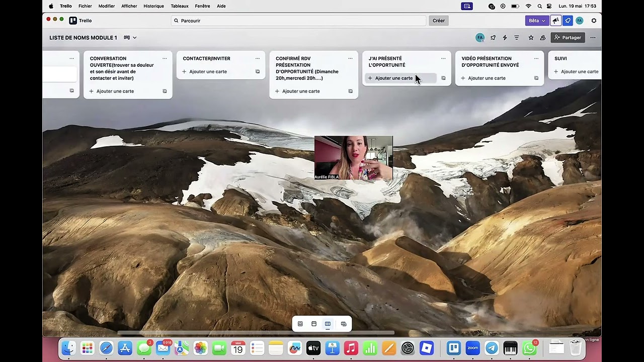Add a card to VIDÉO PRÉSENTATION list
Screen dimensions: 644x362
(x=494, y=78)
